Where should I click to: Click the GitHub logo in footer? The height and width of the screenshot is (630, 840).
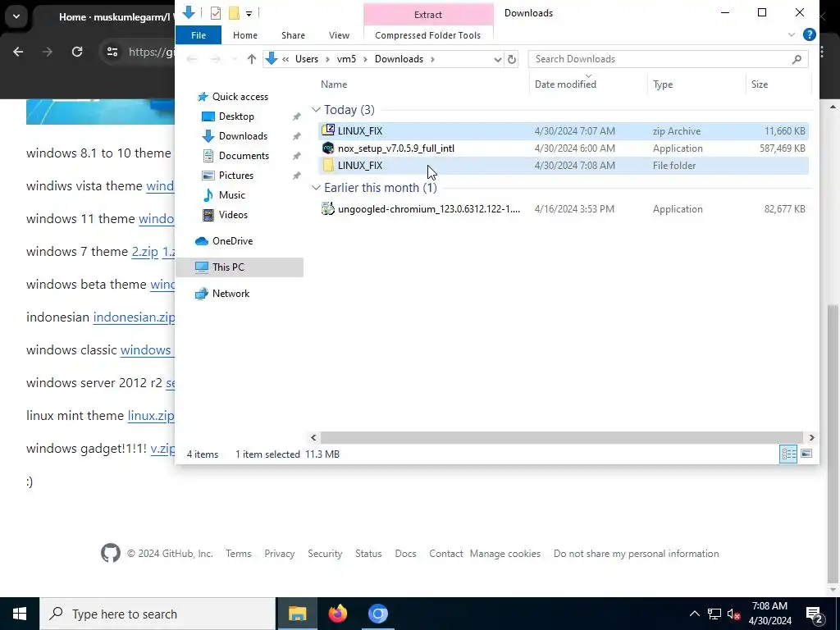pyautogui.click(x=111, y=554)
